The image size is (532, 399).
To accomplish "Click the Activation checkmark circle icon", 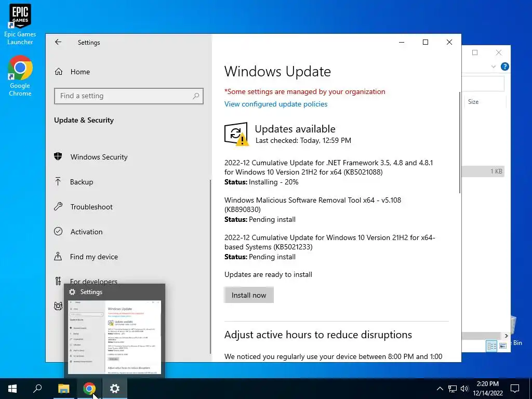I will click(x=58, y=231).
